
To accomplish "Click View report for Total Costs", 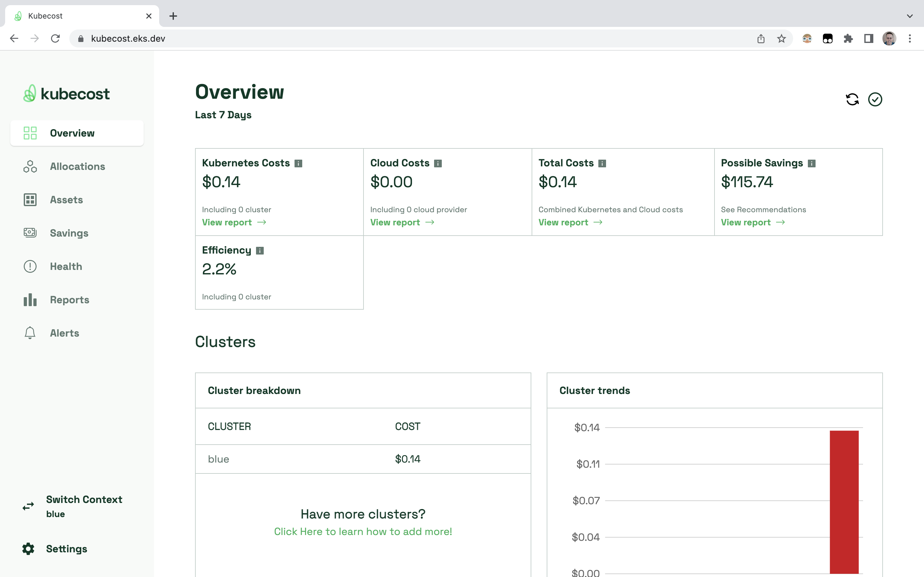I will tap(570, 222).
